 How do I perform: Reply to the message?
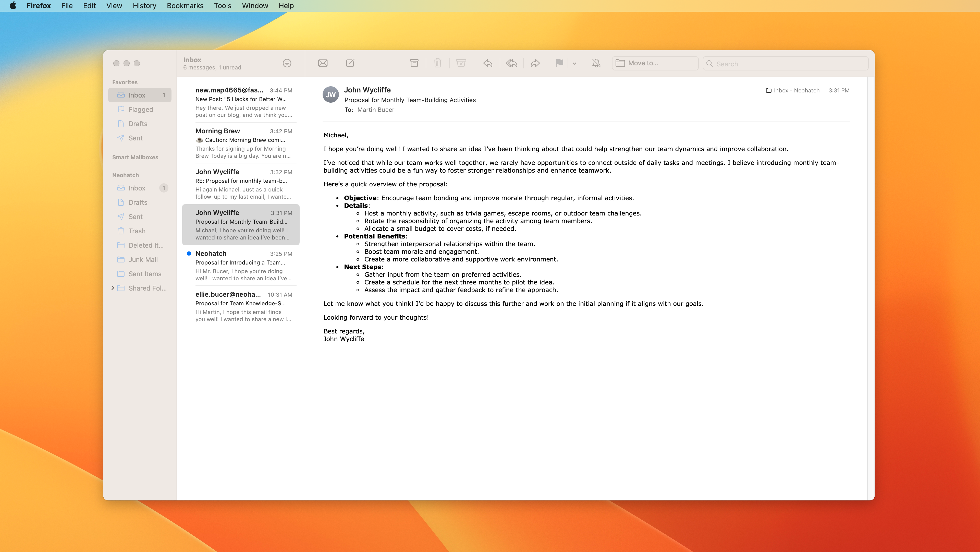(x=488, y=63)
